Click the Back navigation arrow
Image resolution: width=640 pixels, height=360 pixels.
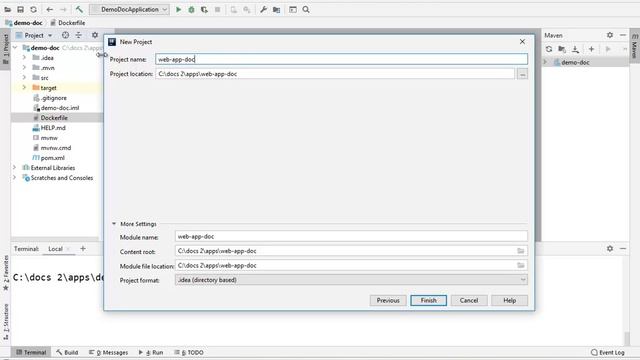tap(49, 9)
